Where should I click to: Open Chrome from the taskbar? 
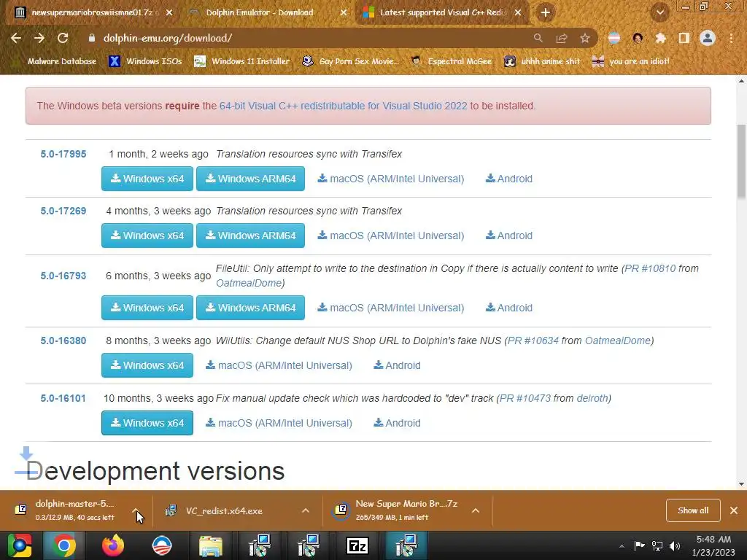[64, 545]
